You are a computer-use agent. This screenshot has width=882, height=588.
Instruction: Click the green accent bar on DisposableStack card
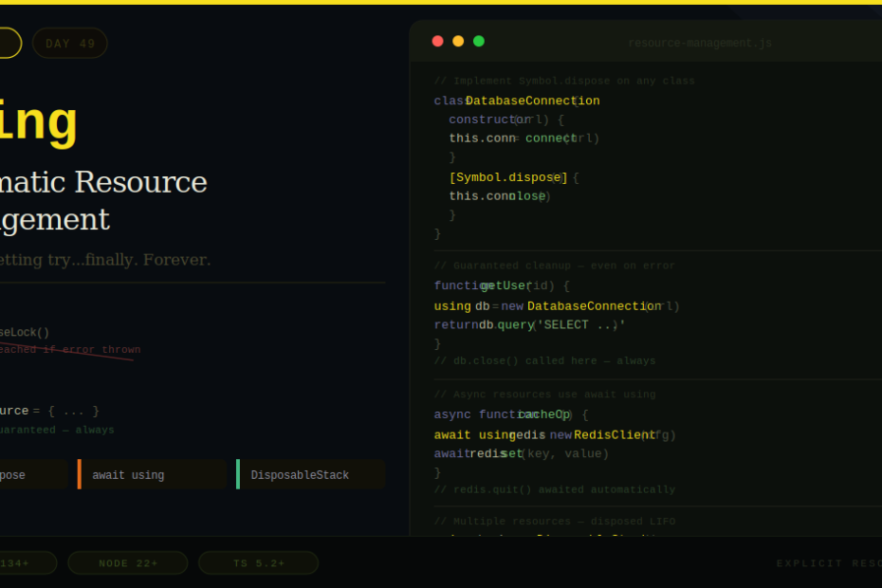(x=238, y=474)
